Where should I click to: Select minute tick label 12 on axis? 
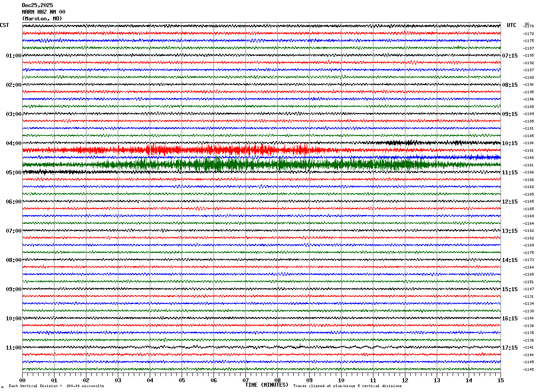click(x=405, y=380)
